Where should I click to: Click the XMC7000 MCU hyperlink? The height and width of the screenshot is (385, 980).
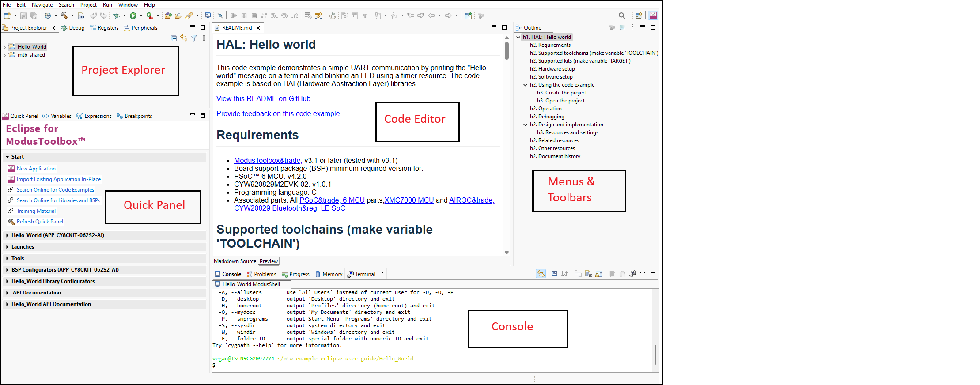(409, 200)
